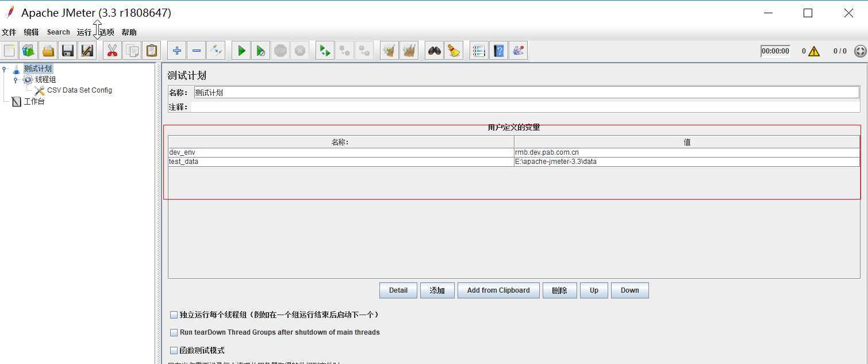Open the Search menu

pos(59,32)
